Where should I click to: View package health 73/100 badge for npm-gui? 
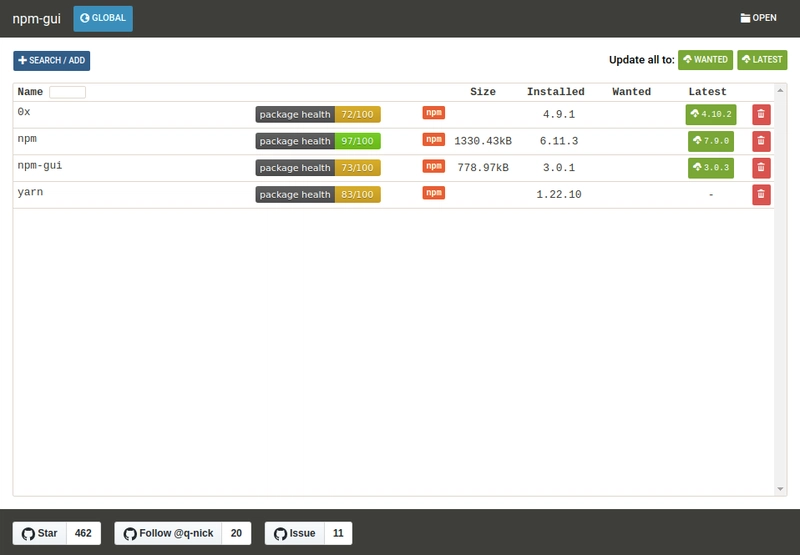point(318,168)
